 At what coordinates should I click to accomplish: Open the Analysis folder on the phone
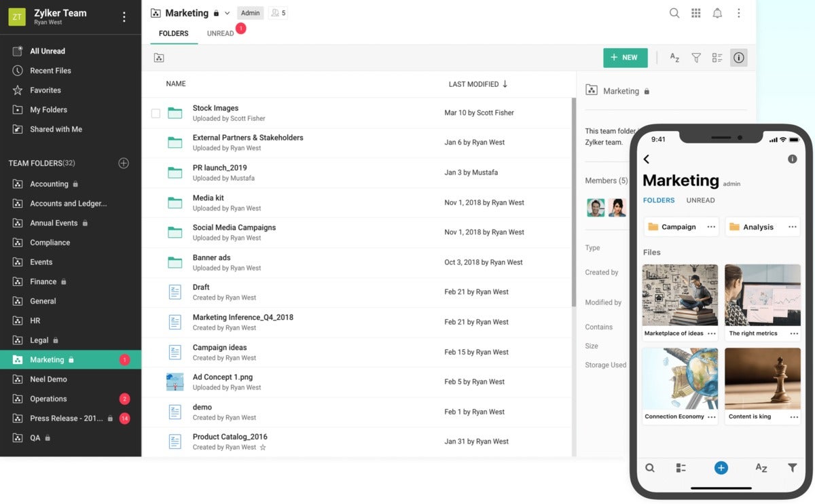(x=763, y=227)
